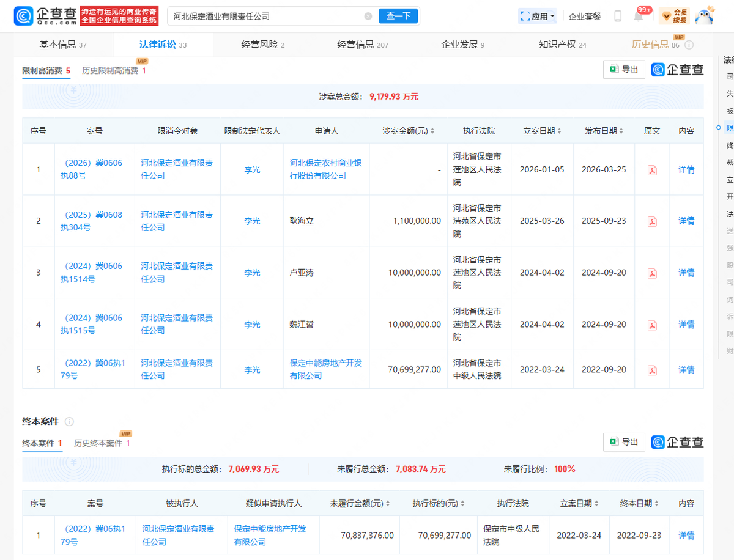Open 河北保定农村商业银行股份有限公司 applicant link
Viewport: 734px width, 560px height.
326,169
